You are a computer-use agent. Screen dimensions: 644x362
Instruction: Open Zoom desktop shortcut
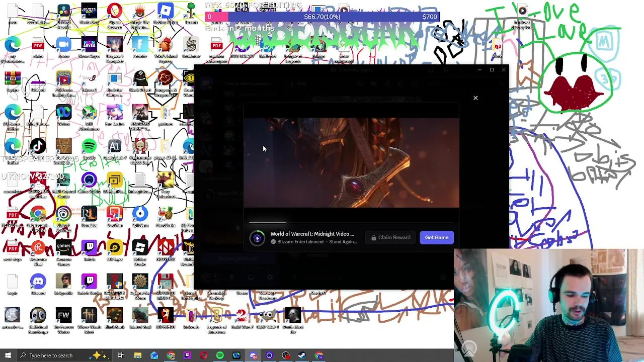point(63,48)
